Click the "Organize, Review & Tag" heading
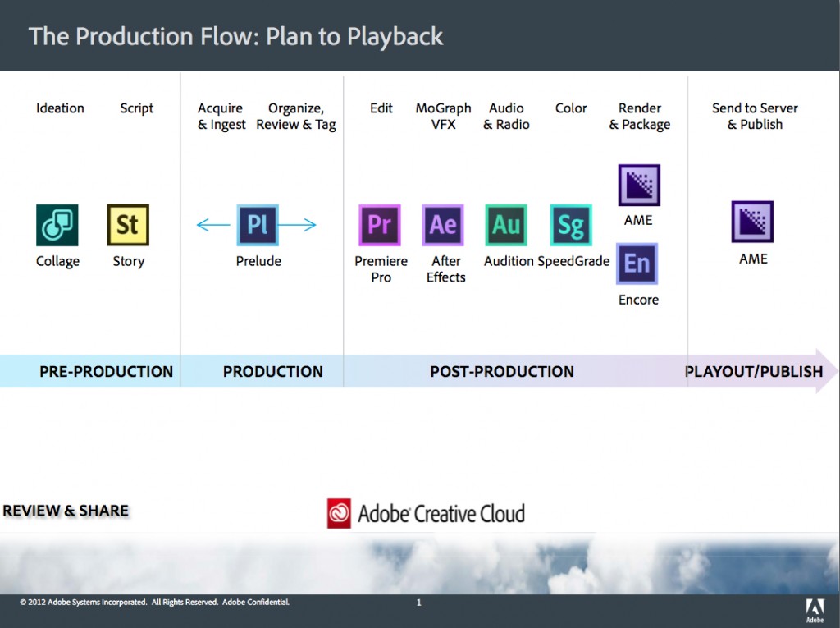Screen dimensions: 840x628 tap(296, 117)
